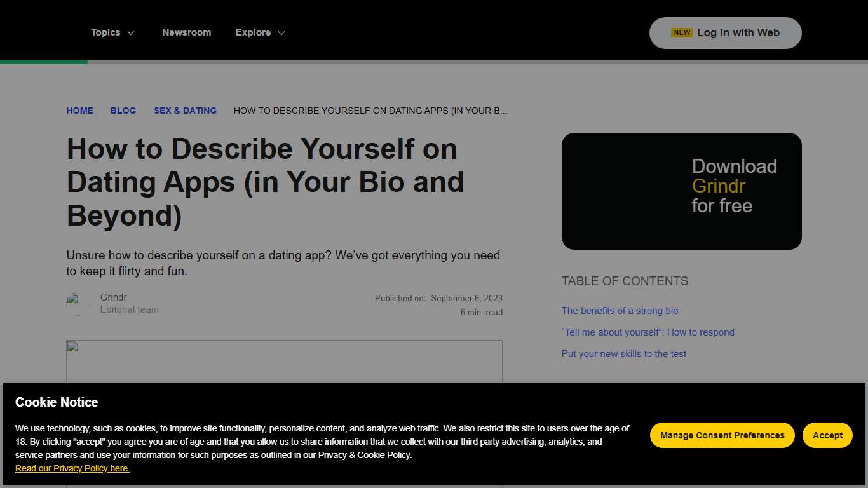Viewport: 868px width, 488px height.
Task: Open the Topics dropdown menu
Action: pos(105,32)
